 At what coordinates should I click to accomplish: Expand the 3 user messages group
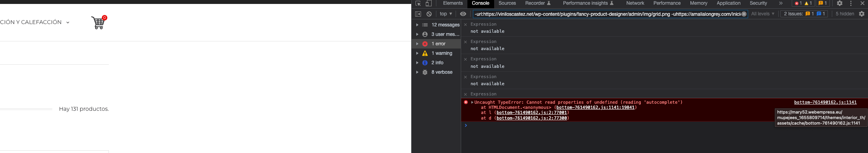(417, 34)
